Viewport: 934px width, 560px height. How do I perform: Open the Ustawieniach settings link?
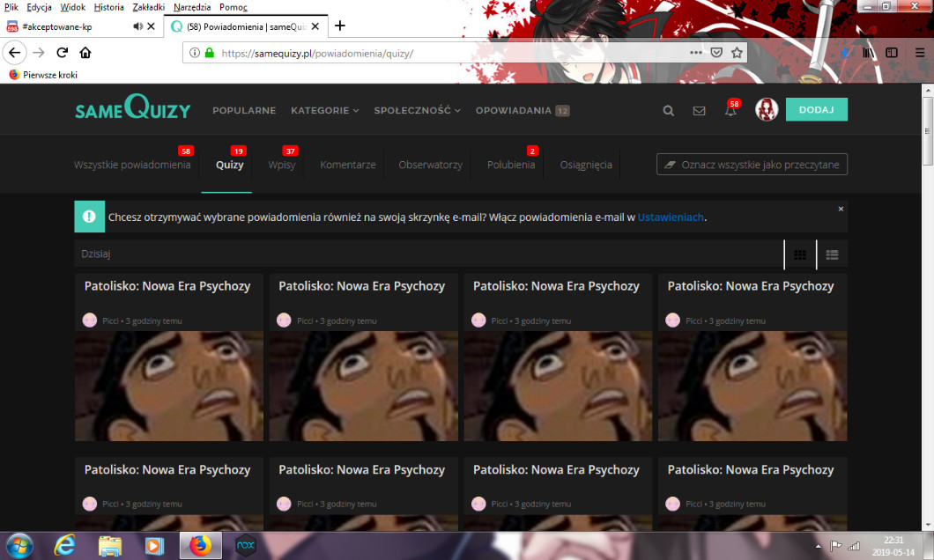(671, 217)
